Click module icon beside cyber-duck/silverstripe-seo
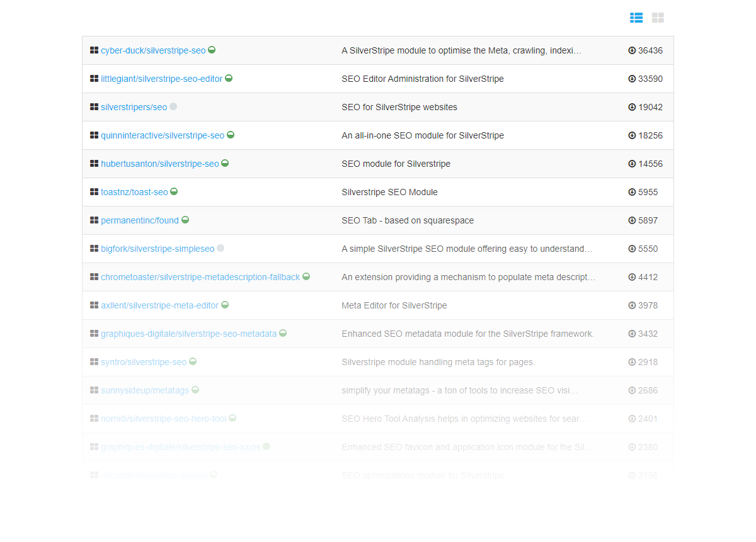 [94, 50]
